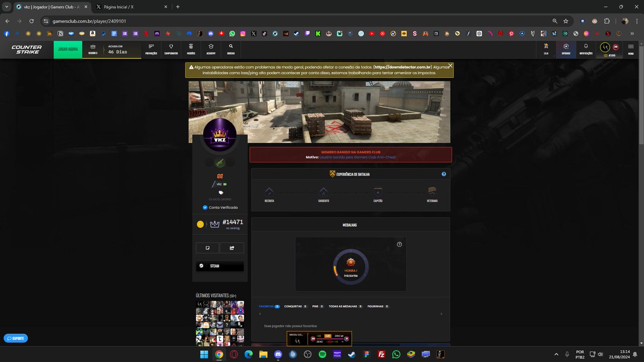This screenshot has height=362, width=644.
Task: Open own profile avatar in header
Action: click(x=605, y=47)
